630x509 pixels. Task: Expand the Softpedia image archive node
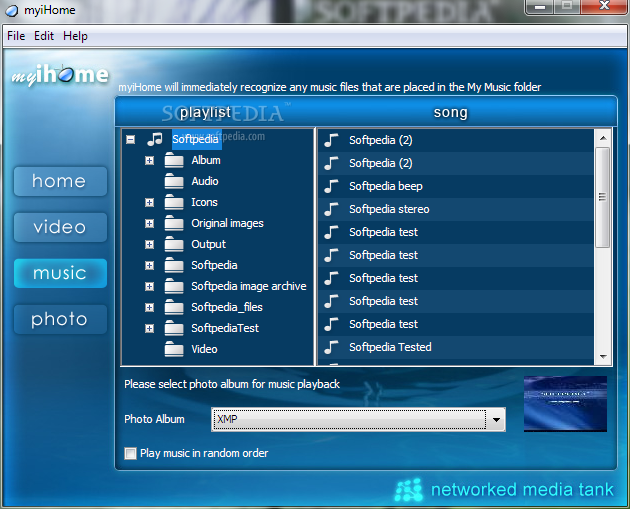149,286
